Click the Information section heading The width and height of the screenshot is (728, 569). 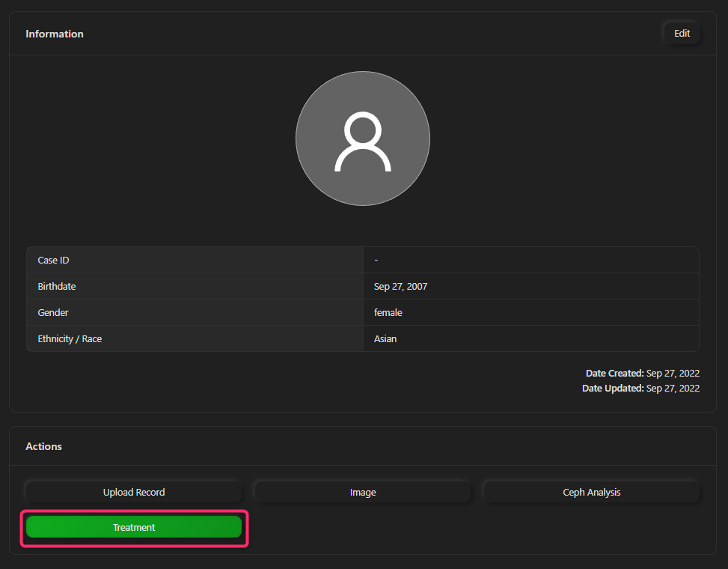(x=55, y=34)
